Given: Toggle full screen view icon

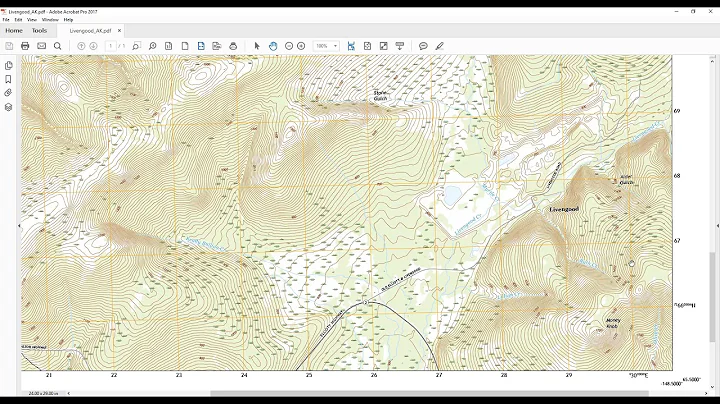Looking at the screenshot, I should tap(383, 46).
